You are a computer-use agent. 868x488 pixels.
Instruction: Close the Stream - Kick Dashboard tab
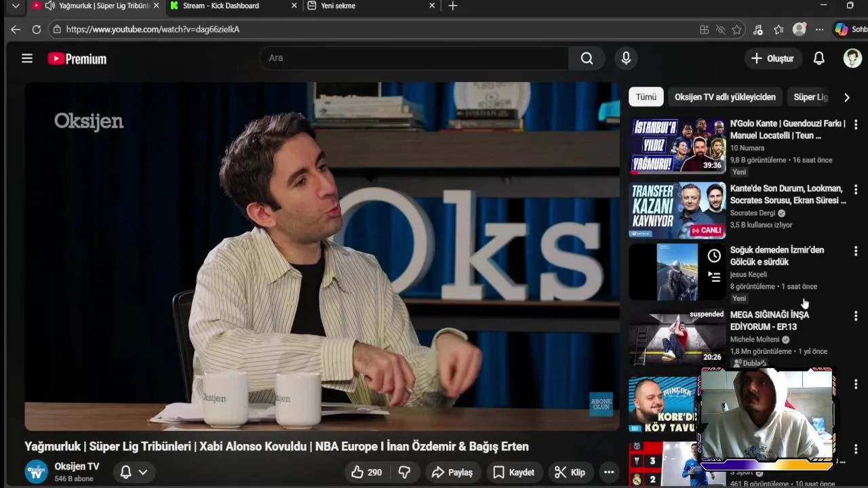tap(294, 5)
